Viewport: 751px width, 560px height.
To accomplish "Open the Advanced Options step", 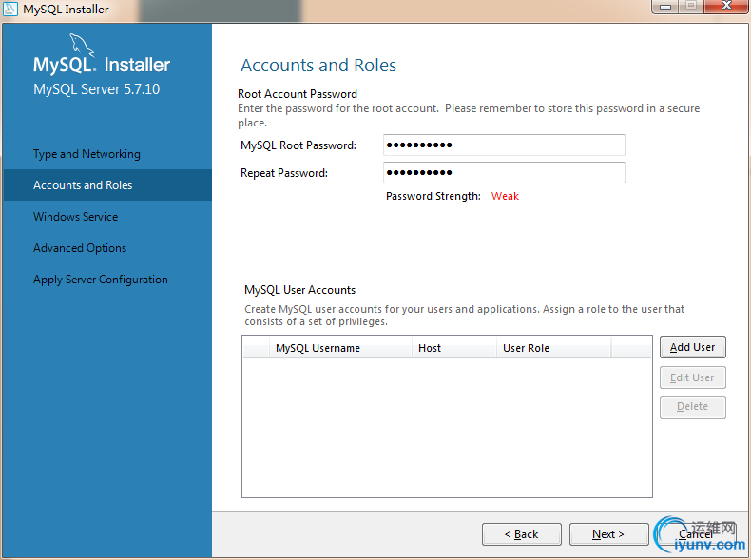I will [80, 247].
